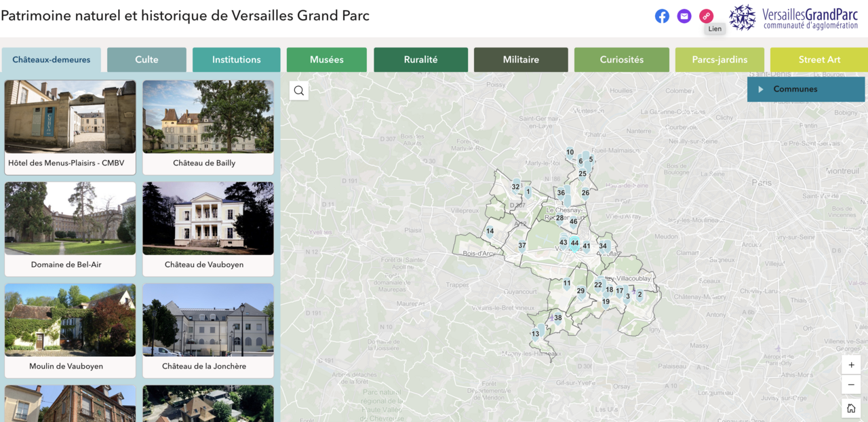Select the Domaine de Bel-Air card
This screenshot has height=422, width=868.
point(71,229)
